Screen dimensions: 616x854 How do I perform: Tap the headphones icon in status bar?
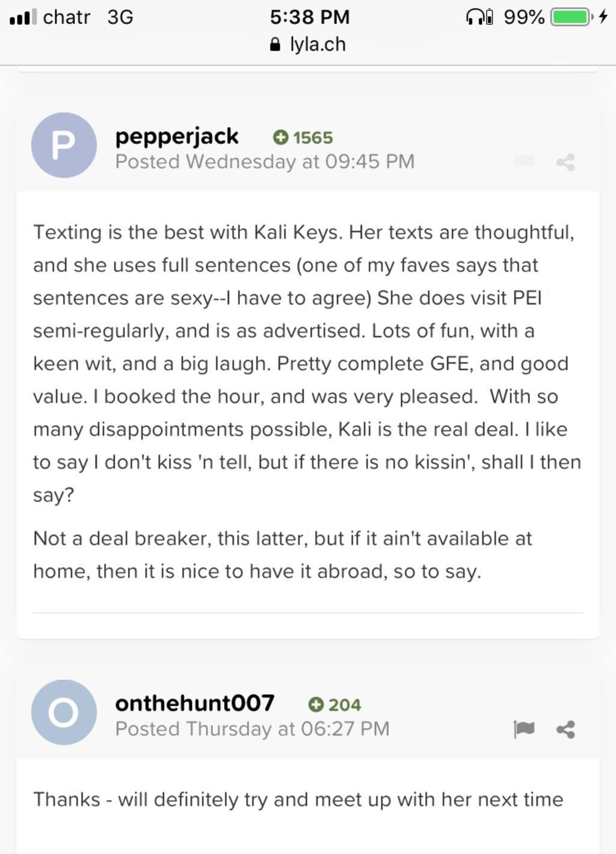[x=479, y=17]
